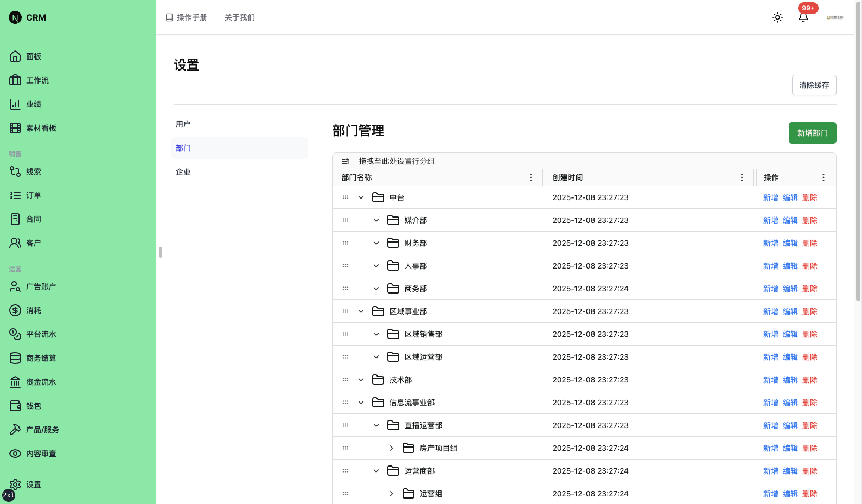
Task: Click folder icon of 财务部 row
Action: [393, 243]
